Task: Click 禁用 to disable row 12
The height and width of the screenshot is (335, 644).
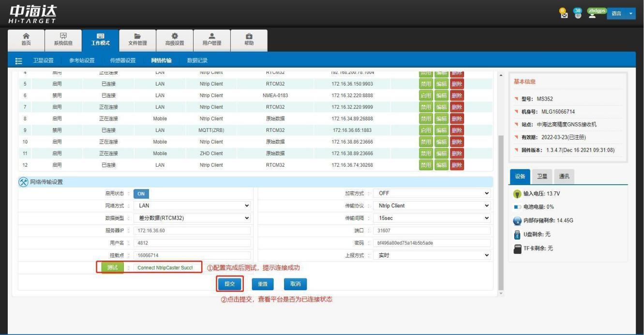Action: [x=426, y=165]
